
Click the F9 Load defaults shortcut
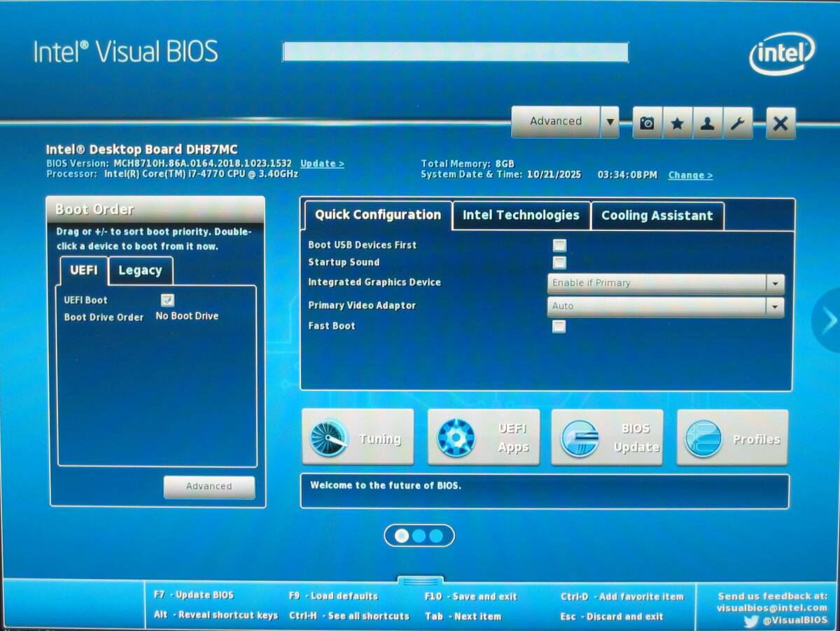[333, 596]
